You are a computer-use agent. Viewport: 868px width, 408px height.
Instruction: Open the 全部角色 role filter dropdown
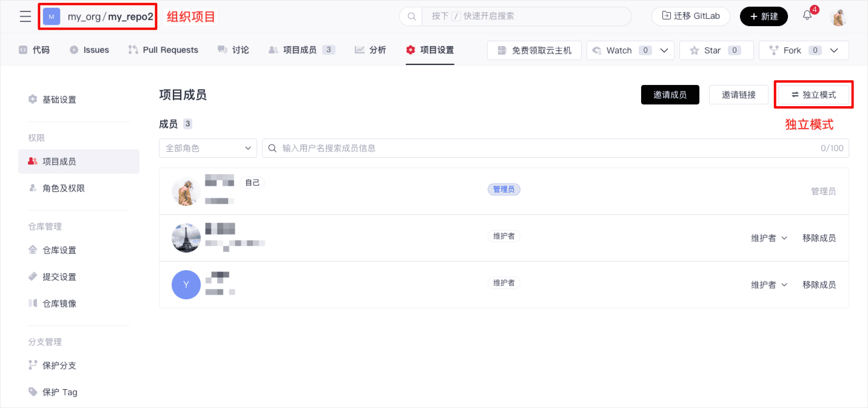click(207, 148)
